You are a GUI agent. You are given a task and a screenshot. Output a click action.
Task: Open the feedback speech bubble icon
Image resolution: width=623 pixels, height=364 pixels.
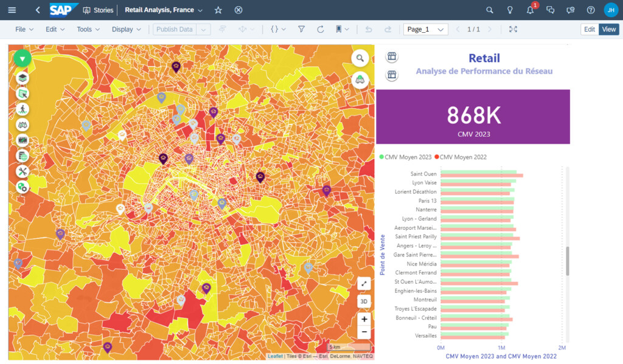571,10
